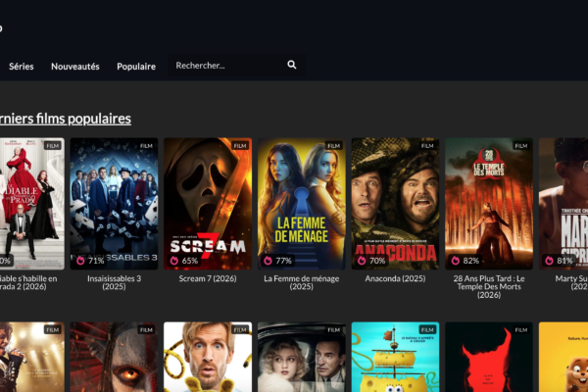Image resolution: width=588 pixels, height=392 pixels.
Task: Click FILM badge on blond man poster
Action: click(240, 329)
